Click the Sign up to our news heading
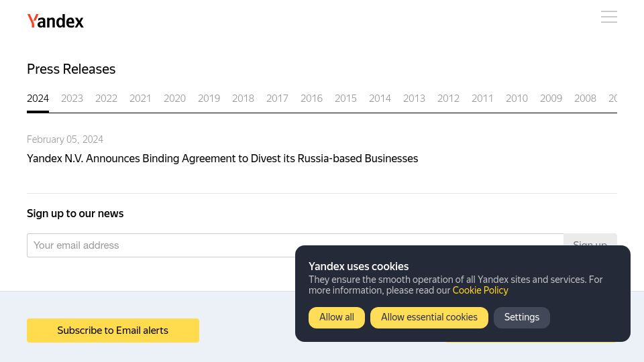The width and height of the screenshot is (644, 362). (75, 213)
